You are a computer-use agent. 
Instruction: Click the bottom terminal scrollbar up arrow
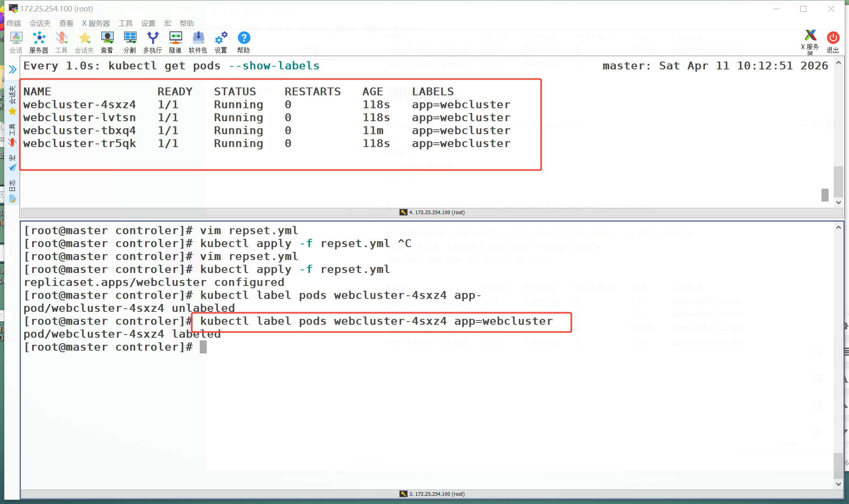pyautogui.click(x=838, y=227)
